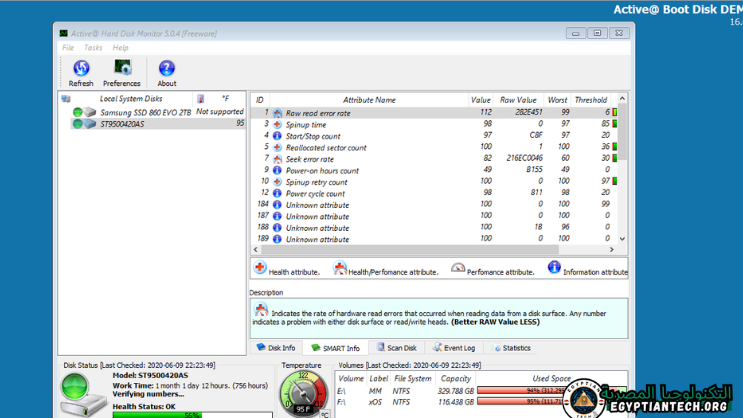The width and height of the screenshot is (743, 418).
Task: Select Unknown attribute with ID 189
Action: click(x=434, y=239)
